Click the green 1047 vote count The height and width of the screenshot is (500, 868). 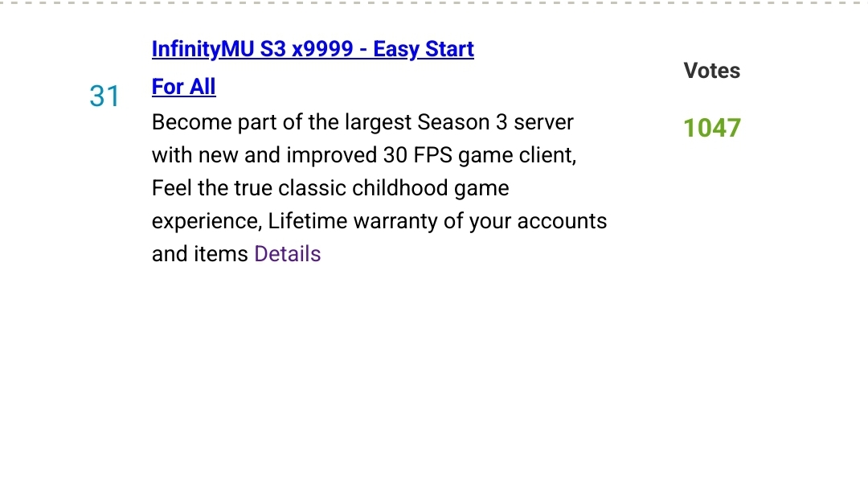pos(712,128)
